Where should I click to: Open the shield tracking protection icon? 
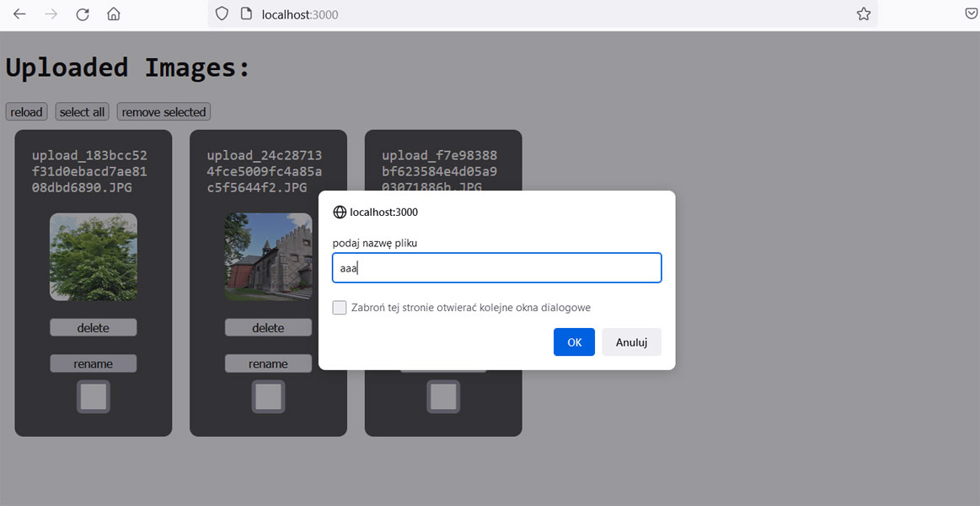pos(222,14)
